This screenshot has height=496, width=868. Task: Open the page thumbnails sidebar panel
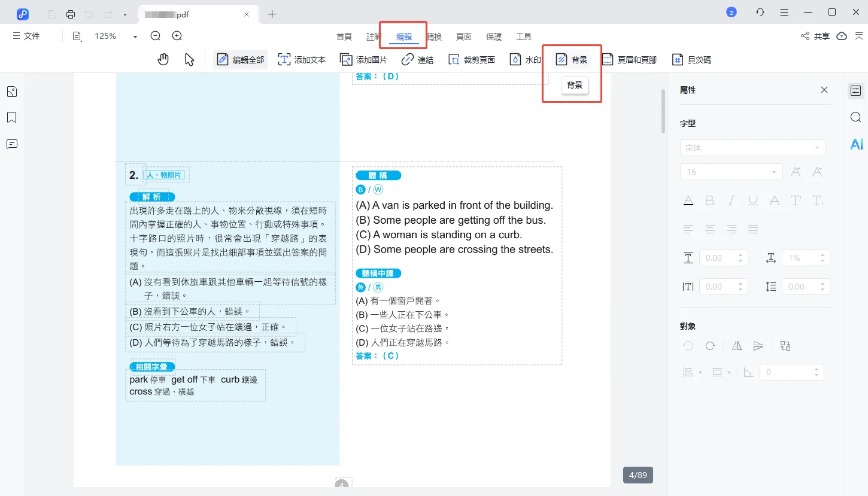[11, 91]
